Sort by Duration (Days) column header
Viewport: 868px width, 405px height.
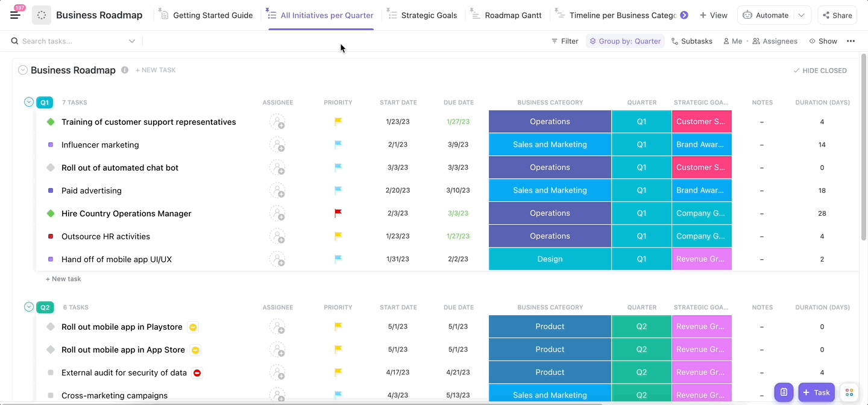click(x=822, y=102)
